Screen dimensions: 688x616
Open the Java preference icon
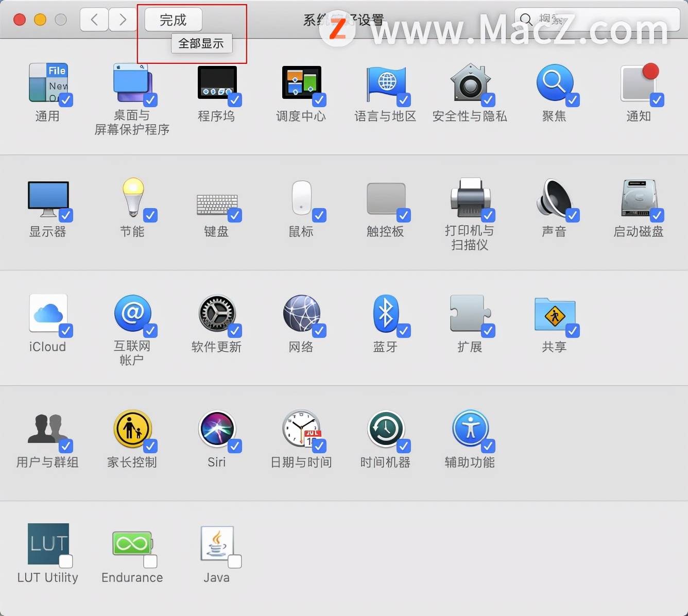[x=217, y=544]
